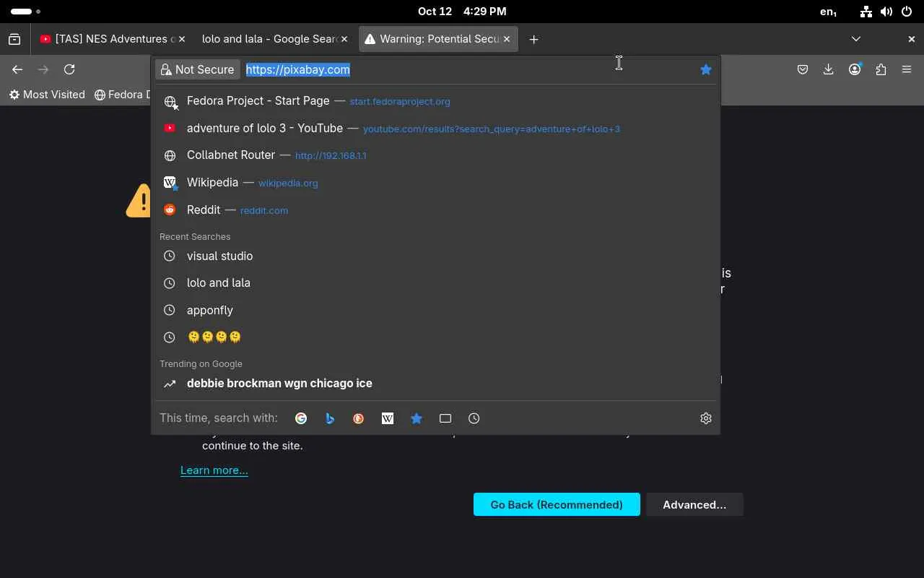This screenshot has width=924, height=578.
Task: Search this time with Bing
Action: tap(330, 418)
